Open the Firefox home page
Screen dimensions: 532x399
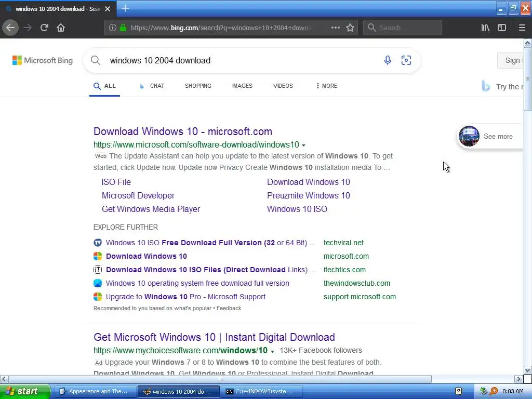61,28
